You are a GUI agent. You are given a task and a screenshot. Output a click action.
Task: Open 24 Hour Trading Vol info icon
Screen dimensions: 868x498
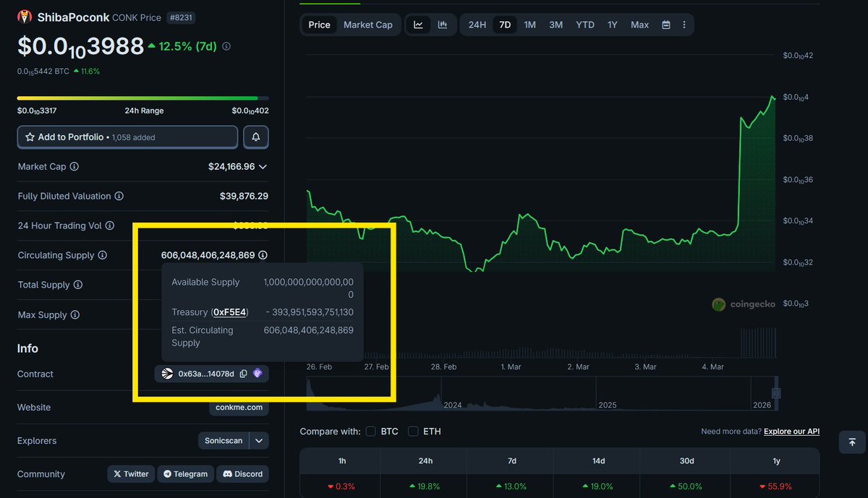(110, 226)
